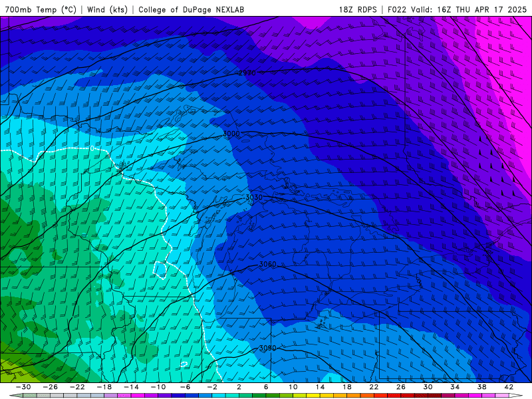Click the 3000 height contour label
The image size is (532, 399).
click(x=231, y=134)
